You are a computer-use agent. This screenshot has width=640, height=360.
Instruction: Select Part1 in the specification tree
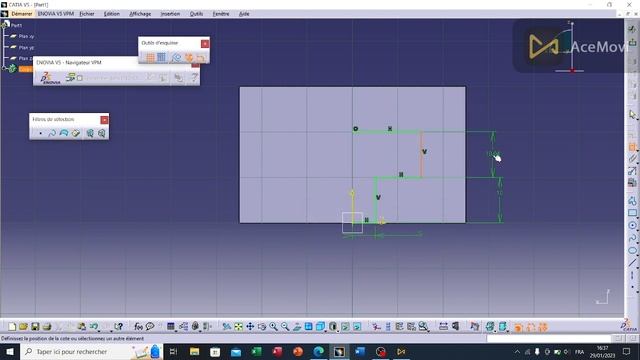point(16,25)
